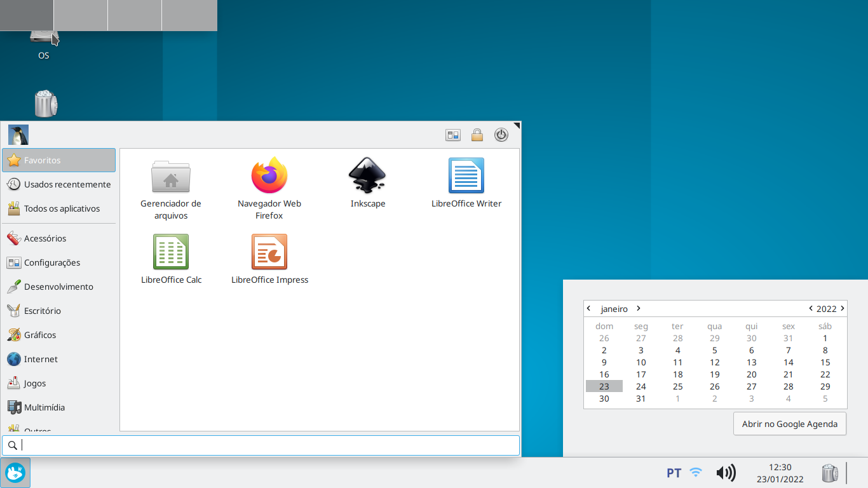Show Usados recentemente applications

[x=59, y=184]
